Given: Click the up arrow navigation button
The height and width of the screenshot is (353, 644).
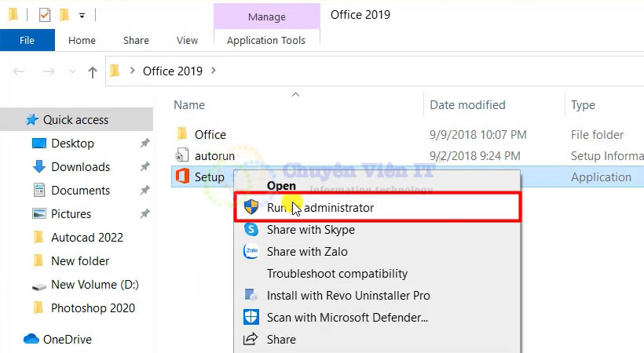Looking at the screenshot, I should tap(93, 72).
